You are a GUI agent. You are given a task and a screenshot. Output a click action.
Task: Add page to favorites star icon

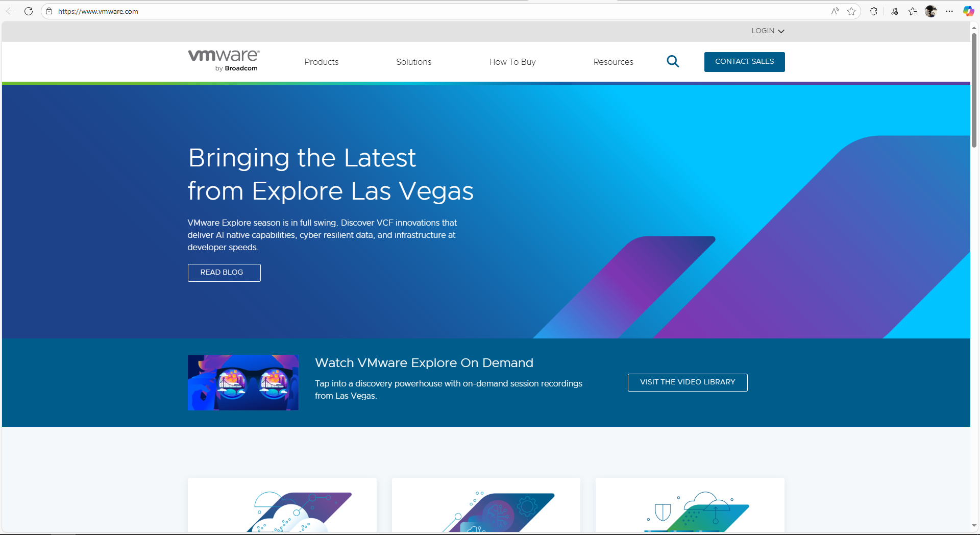851,11
